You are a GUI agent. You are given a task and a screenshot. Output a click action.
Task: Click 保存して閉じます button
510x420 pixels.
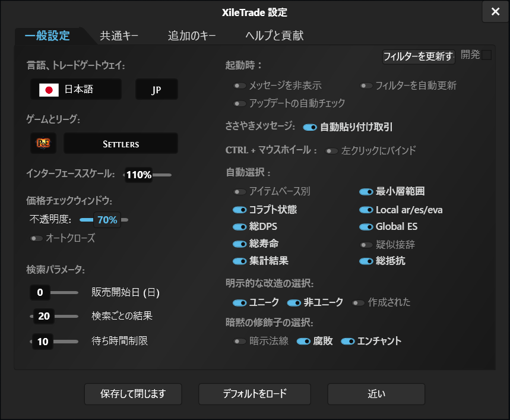coord(133,394)
